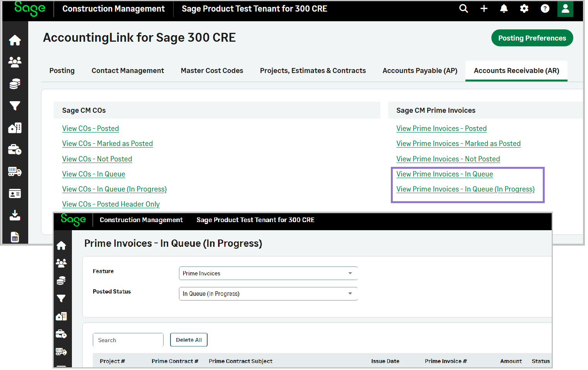Switch to Master Cost Codes tab

point(212,71)
